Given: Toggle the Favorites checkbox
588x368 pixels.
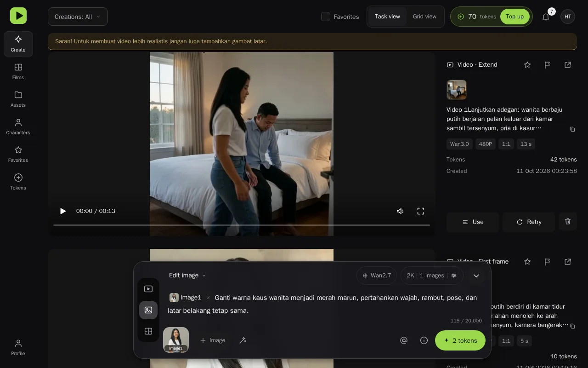Looking at the screenshot, I should 326,17.
